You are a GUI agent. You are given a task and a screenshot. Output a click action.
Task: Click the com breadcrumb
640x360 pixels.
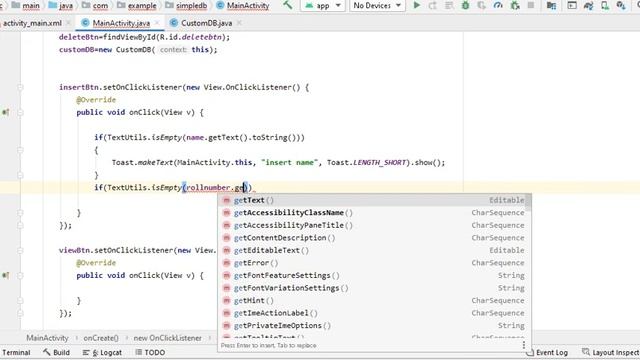[x=95, y=5]
